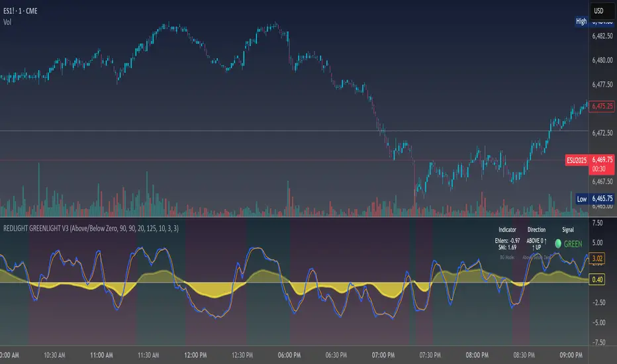Click the 6,480.00 price scale value
Image resolution: width=617 pixels, height=364 pixels.
coord(602,60)
